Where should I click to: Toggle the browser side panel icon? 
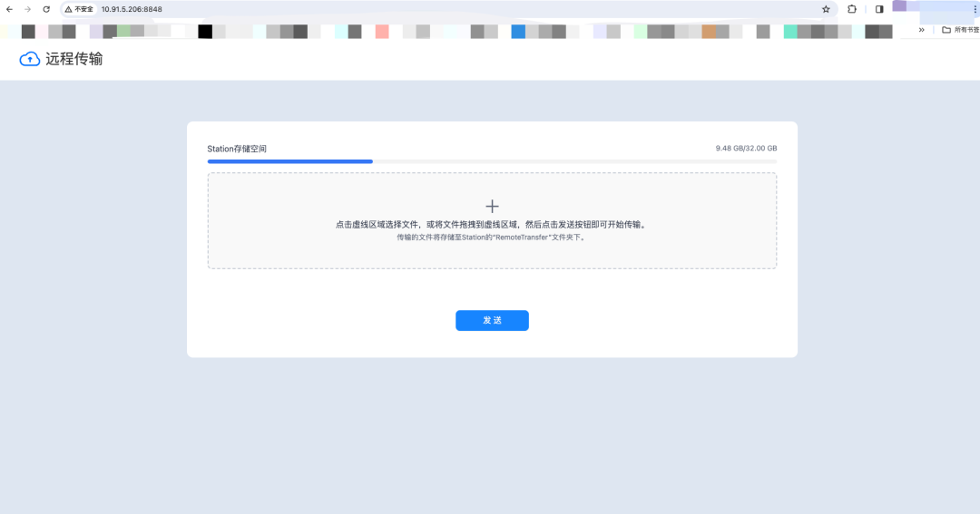tap(879, 9)
